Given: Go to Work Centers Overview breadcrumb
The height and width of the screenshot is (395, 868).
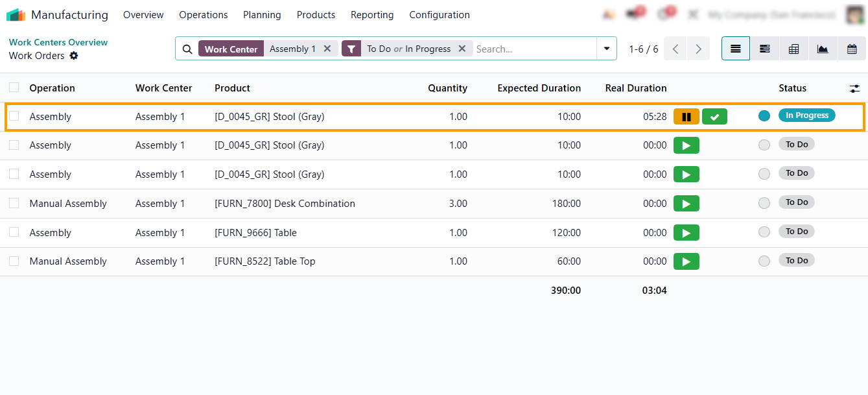Looking at the screenshot, I should pyautogui.click(x=58, y=42).
